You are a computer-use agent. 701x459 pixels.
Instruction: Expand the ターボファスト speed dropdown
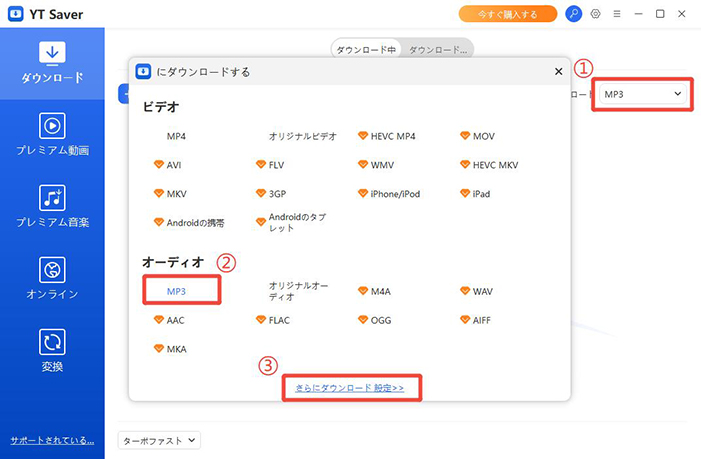[159, 441]
